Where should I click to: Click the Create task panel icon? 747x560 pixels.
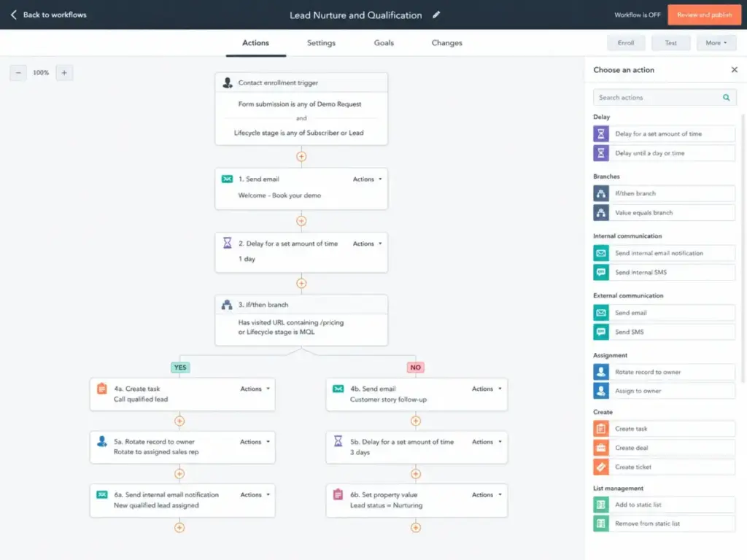point(601,429)
